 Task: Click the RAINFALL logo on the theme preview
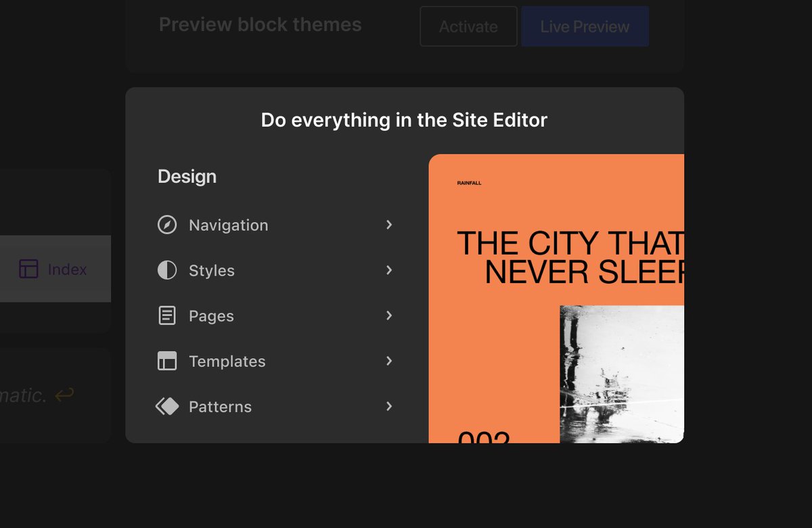pos(468,182)
